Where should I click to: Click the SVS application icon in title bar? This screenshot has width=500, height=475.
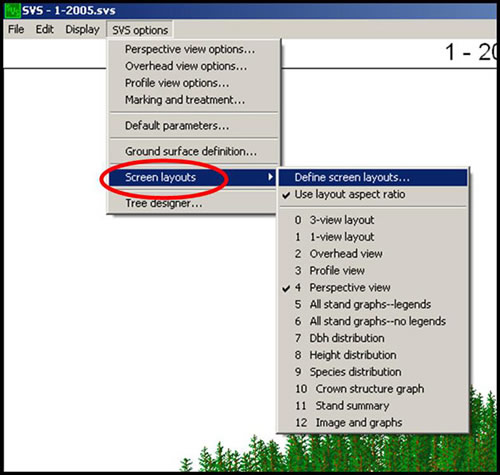click(12, 11)
